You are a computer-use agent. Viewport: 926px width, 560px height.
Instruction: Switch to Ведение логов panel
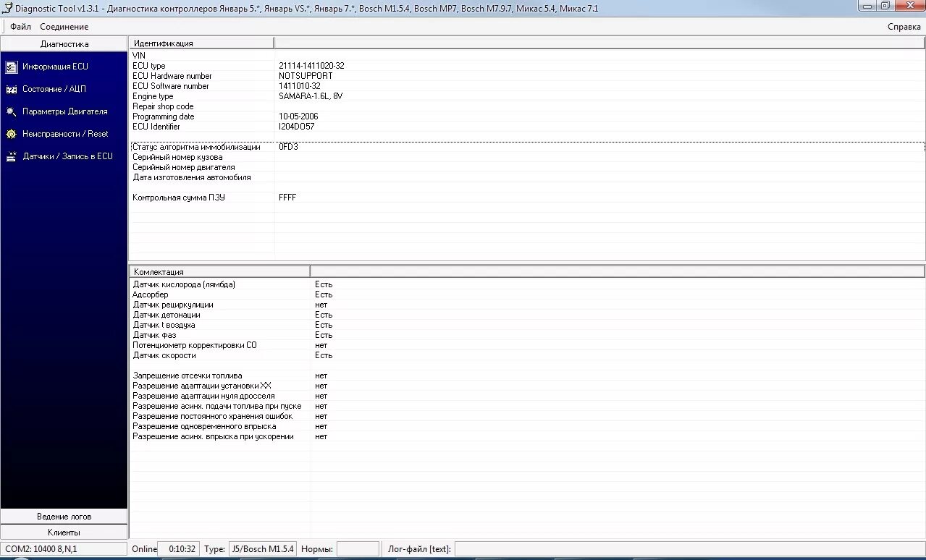[x=64, y=517]
